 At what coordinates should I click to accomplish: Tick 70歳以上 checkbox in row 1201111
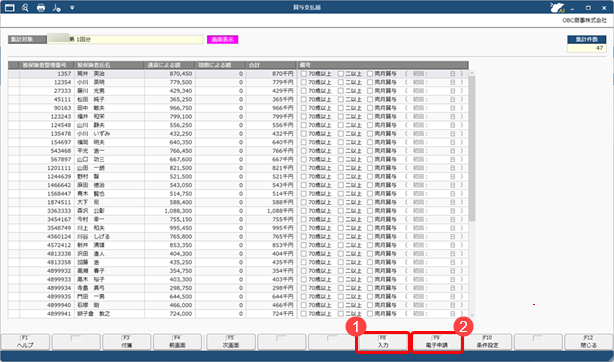click(303, 168)
